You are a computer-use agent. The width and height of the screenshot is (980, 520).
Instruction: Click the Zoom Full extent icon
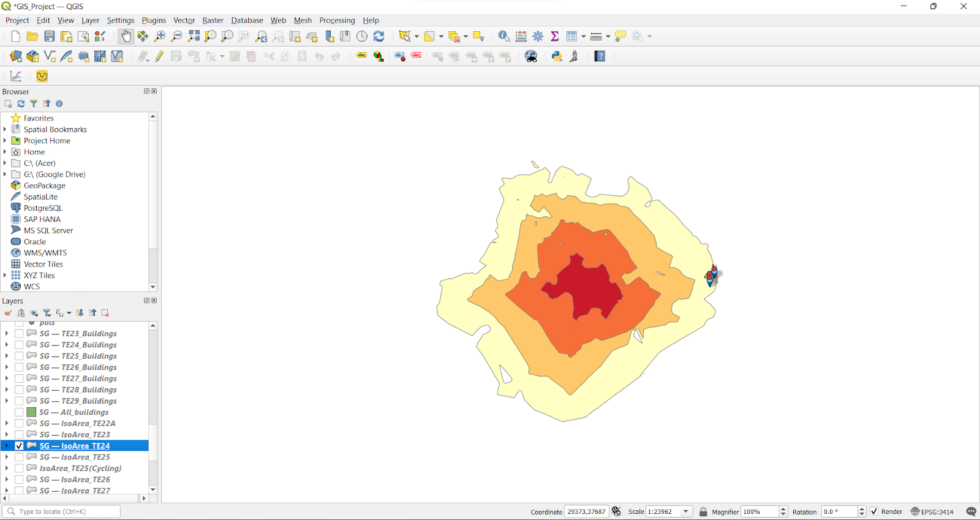(x=194, y=37)
